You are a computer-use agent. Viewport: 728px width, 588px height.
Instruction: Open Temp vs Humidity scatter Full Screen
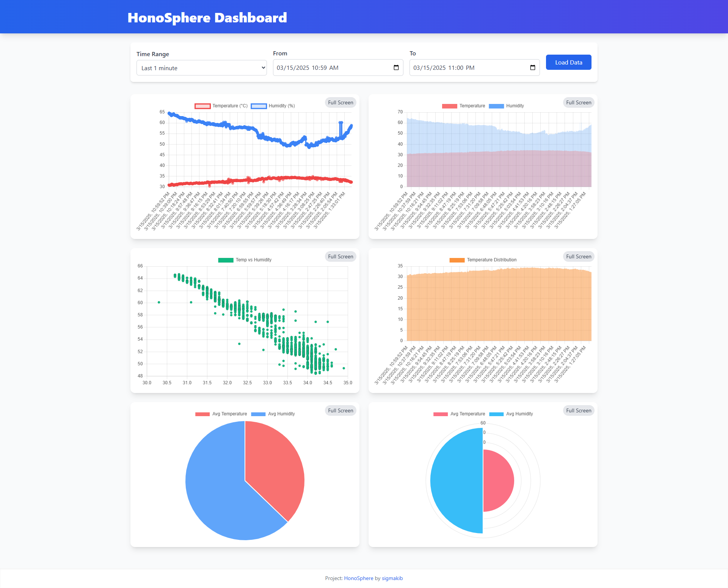(340, 256)
